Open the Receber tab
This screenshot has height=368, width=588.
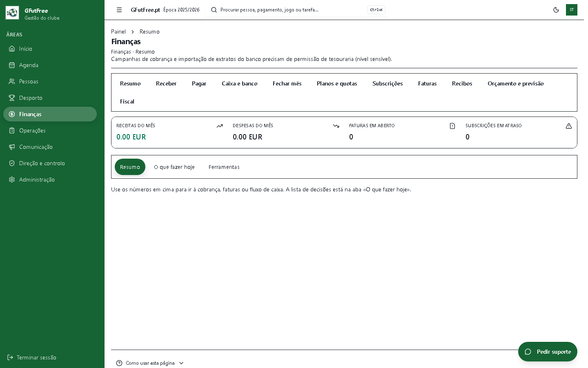(x=166, y=83)
